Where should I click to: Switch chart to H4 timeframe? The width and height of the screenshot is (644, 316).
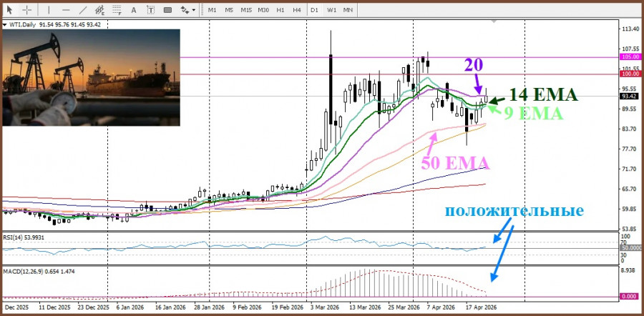[x=297, y=10]
